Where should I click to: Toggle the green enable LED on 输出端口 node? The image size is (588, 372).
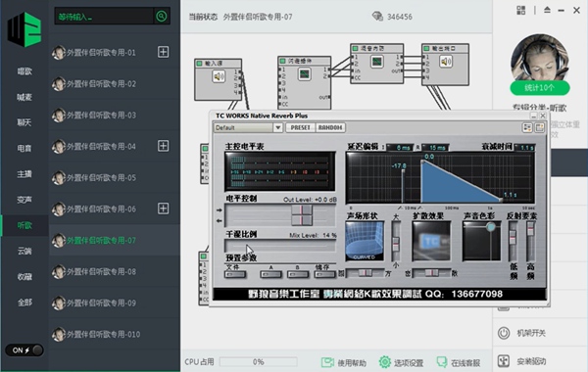coord(426,48)
